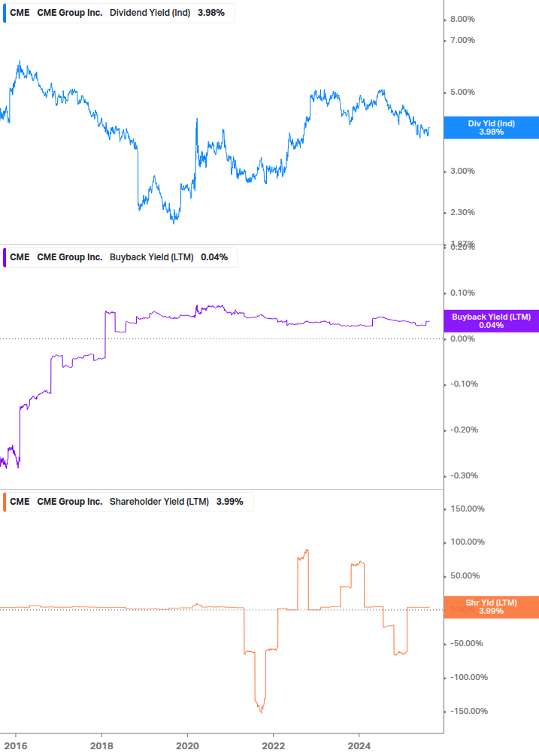This screenshot has height=756, width=539.
Task: Click the 8.00% axis label
Action: [x=462, y=20]
